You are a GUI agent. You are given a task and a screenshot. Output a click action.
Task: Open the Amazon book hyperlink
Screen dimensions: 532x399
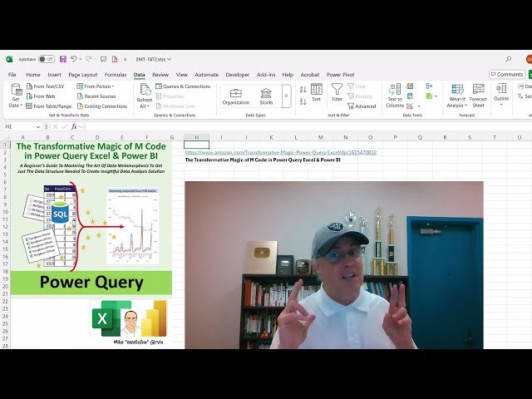pos(281,153)
